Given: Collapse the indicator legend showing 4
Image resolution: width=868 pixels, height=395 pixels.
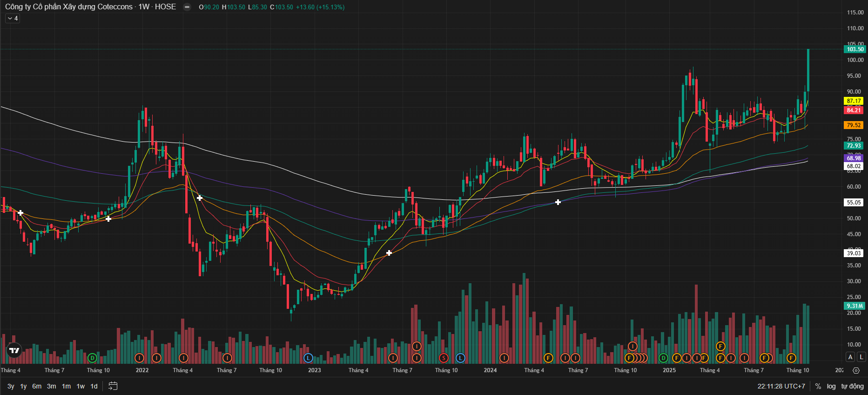Looking at the screenshot, I should (13, 18).
